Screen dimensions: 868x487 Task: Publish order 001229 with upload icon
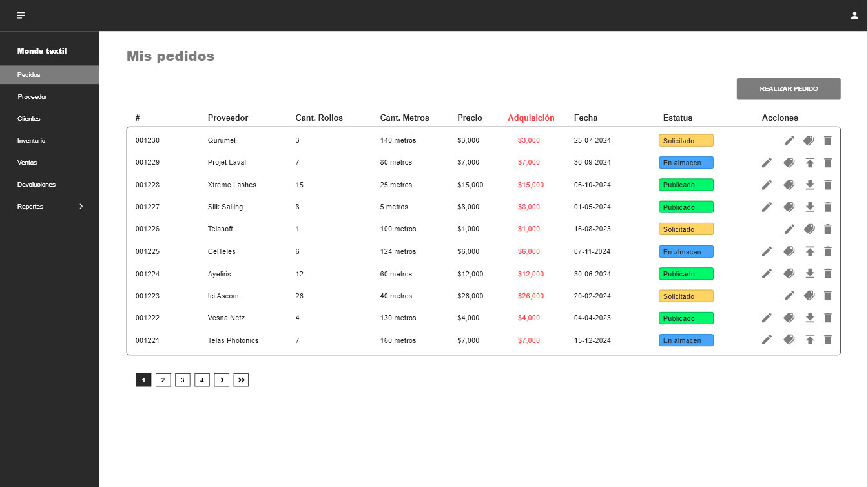[x=810, y=163]
